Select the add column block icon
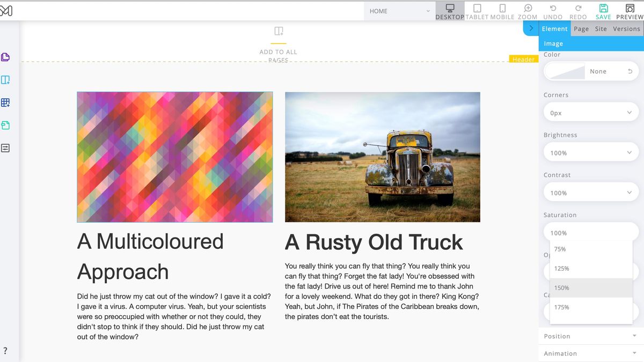This screenshot has width=644, height=362. tap(5, 79)
